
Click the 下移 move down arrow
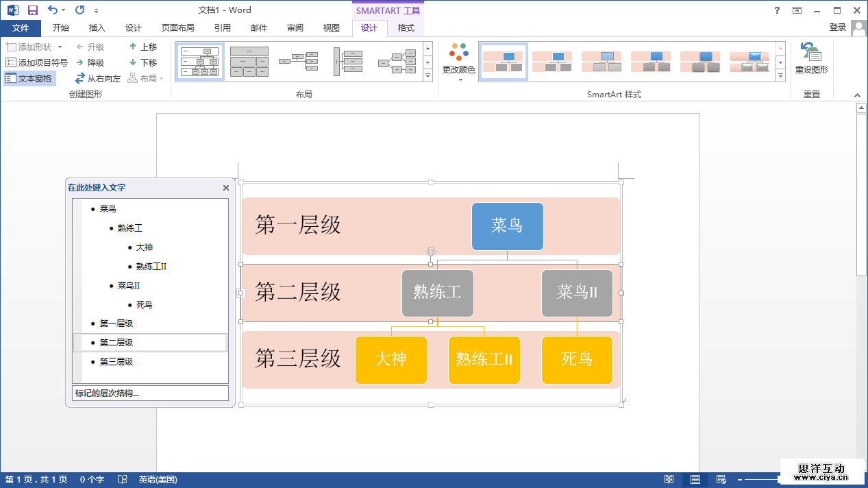(133, 62)
